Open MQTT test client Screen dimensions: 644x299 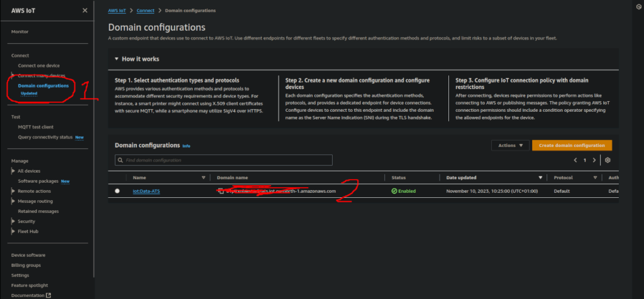coord(36,127)
